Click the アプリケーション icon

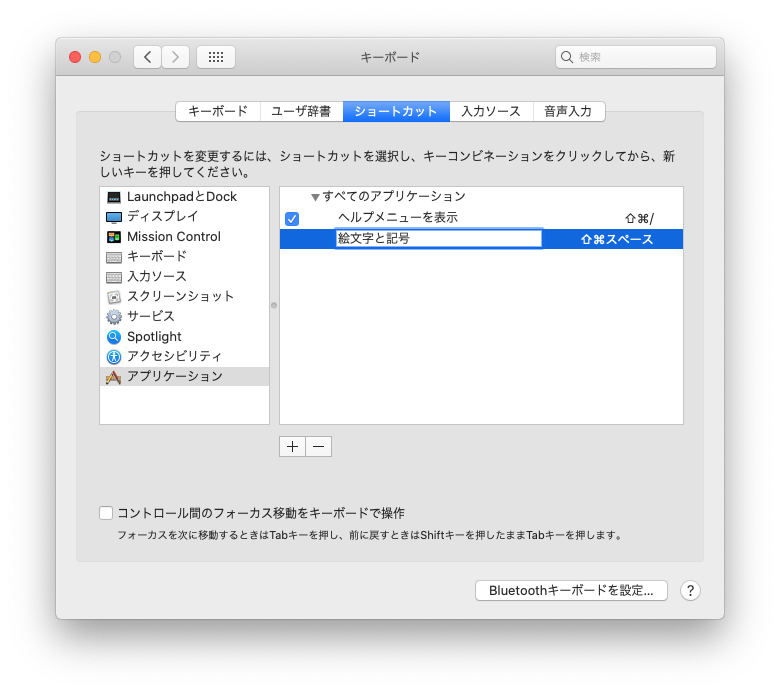[x=113, y=378]
